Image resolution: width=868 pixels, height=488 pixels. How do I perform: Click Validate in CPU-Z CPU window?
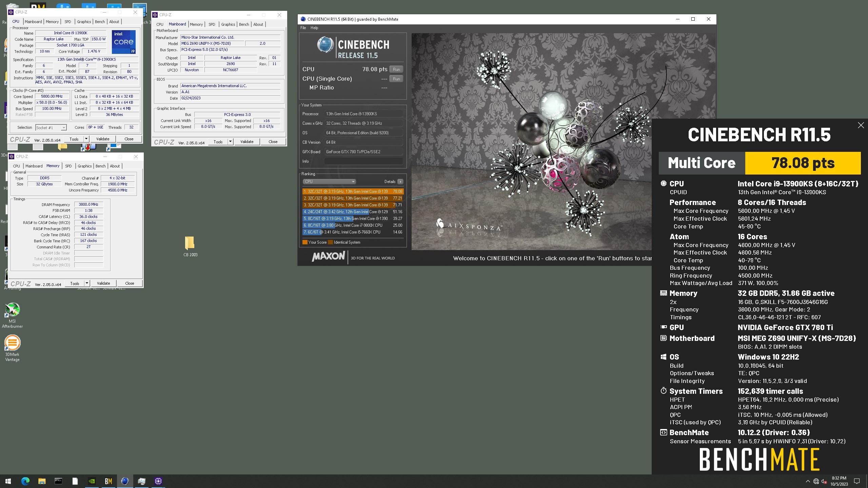[103, 139]
